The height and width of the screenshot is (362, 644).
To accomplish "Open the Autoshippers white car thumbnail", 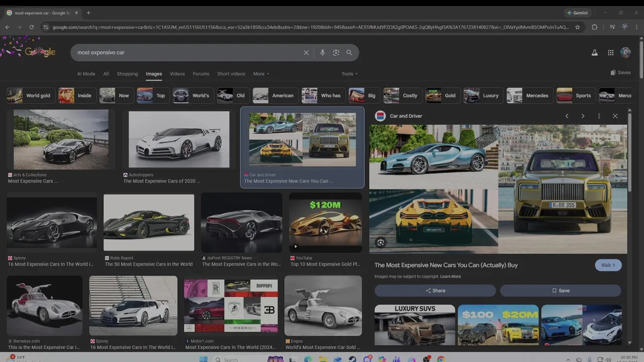I will [179, 139].
